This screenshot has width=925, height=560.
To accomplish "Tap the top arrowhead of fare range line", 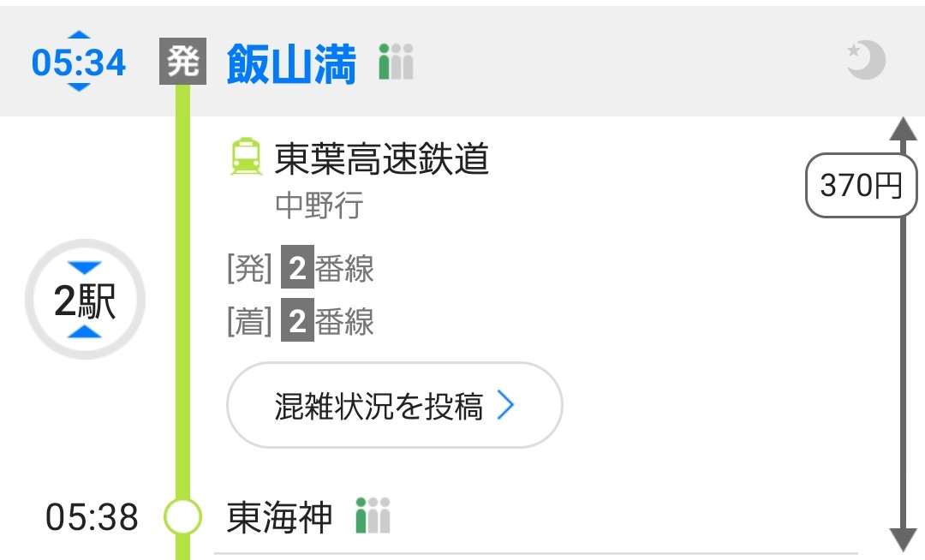I will click(903, 130).
